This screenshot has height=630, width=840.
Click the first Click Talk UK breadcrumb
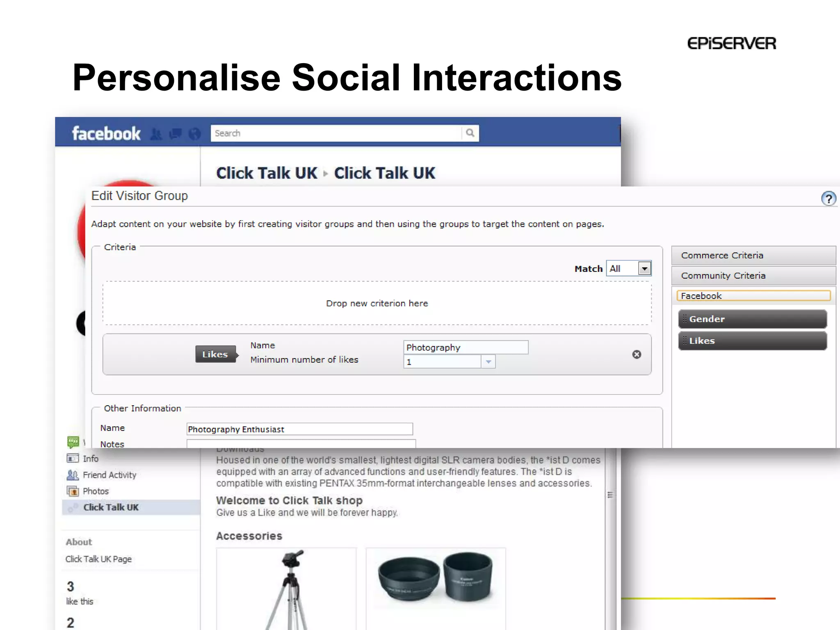267,173
